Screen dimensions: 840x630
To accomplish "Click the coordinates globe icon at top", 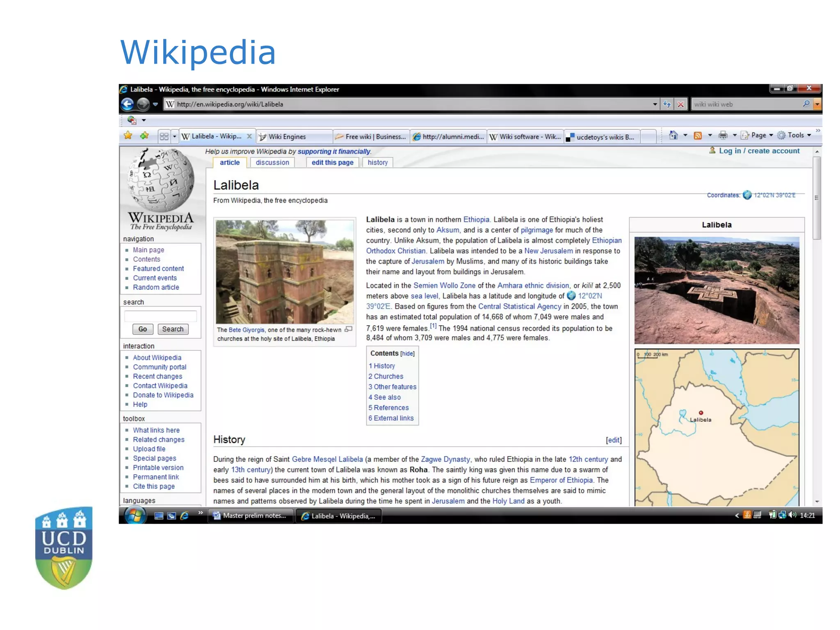I will [747, 195].
